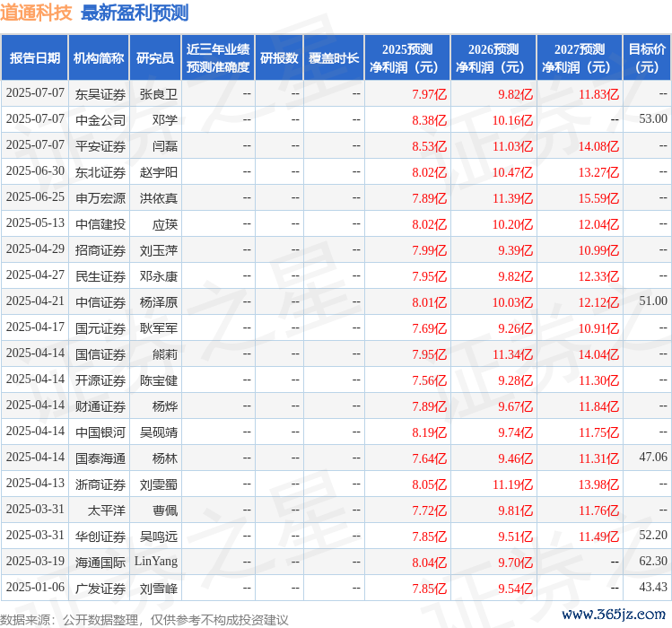Select 中信证券 institution cell
672x628 pixels.
pyautogui.click(x=100, y=302)
